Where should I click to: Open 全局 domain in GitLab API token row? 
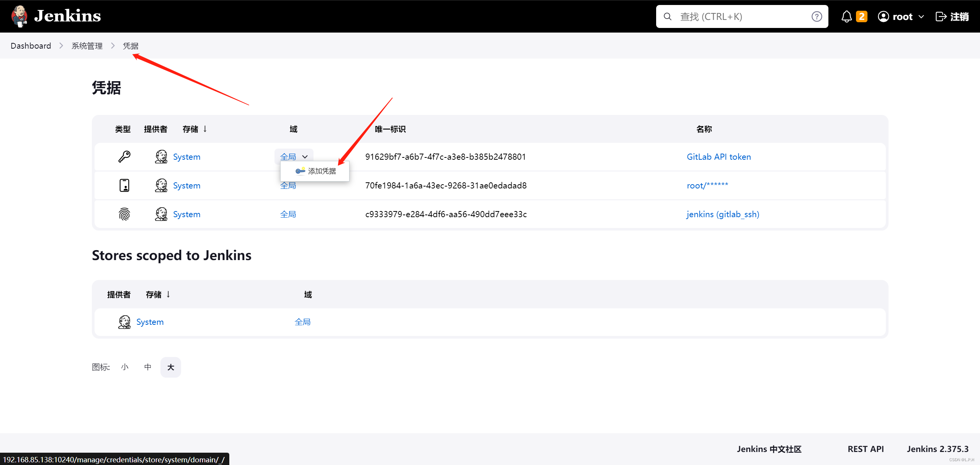coord(288,157)
